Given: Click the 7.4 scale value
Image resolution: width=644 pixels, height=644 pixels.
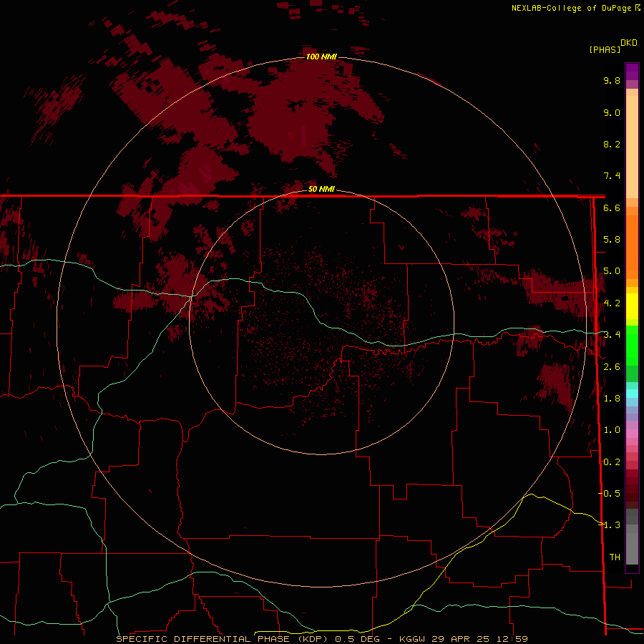Looking at the screenshot, I should 612,176.
